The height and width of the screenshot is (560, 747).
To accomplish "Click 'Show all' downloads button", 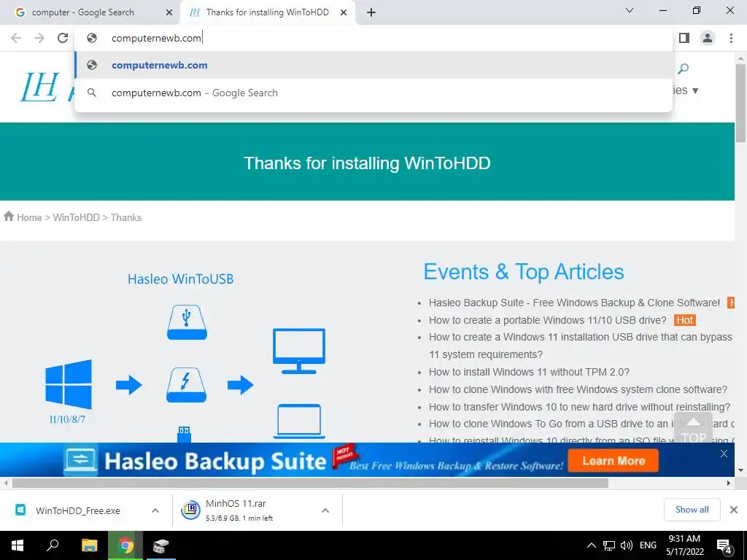I will pos(692,510).
